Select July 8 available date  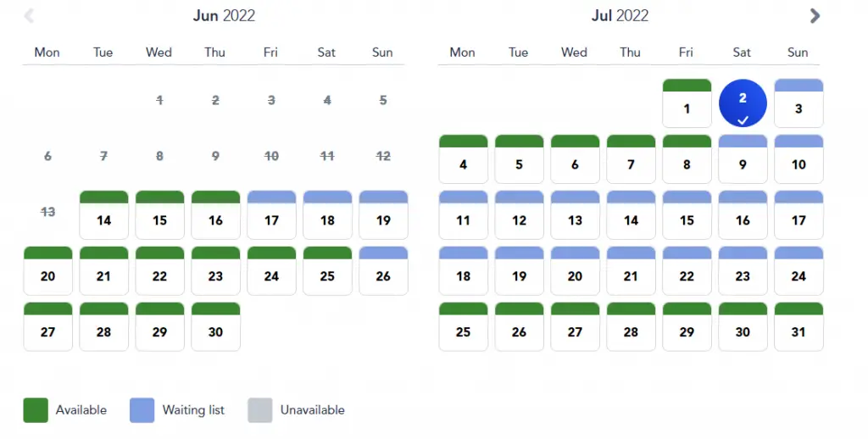(687, 158)
